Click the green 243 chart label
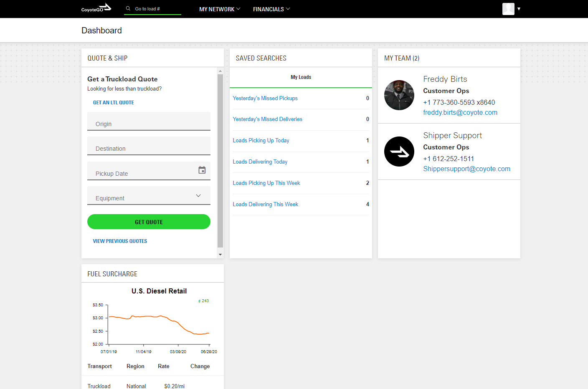This screenshot has width=588, height=389. pyautogui.click(x=204, y=301)
